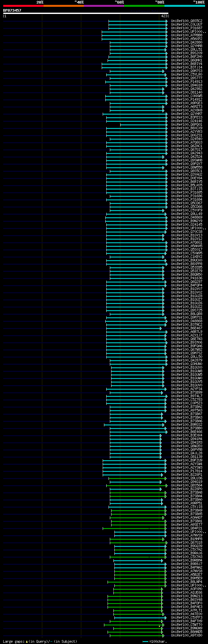Select the UniRef100_B5LAS5 label
Viewport: 208px width, 644px height.
tap(187, 185)
